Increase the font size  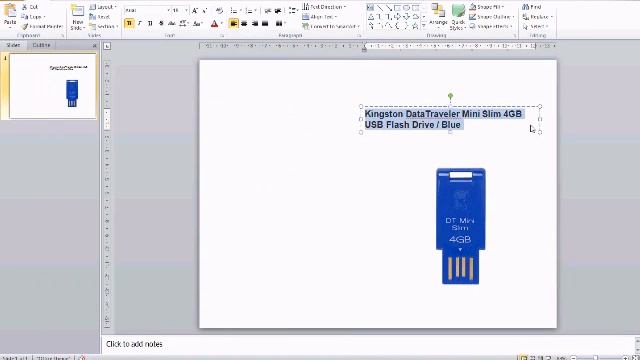[x=195, y=10]
